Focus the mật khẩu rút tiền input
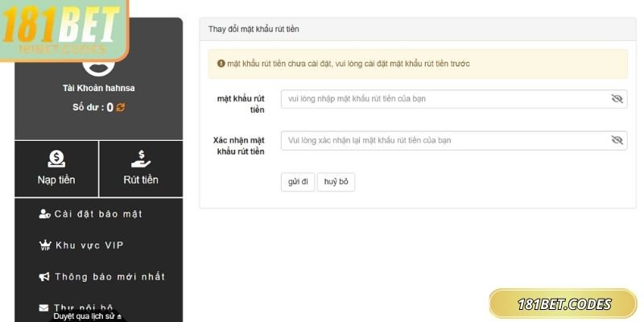The height and width of the screenshot is (322, 644). [x=454, y=99]
